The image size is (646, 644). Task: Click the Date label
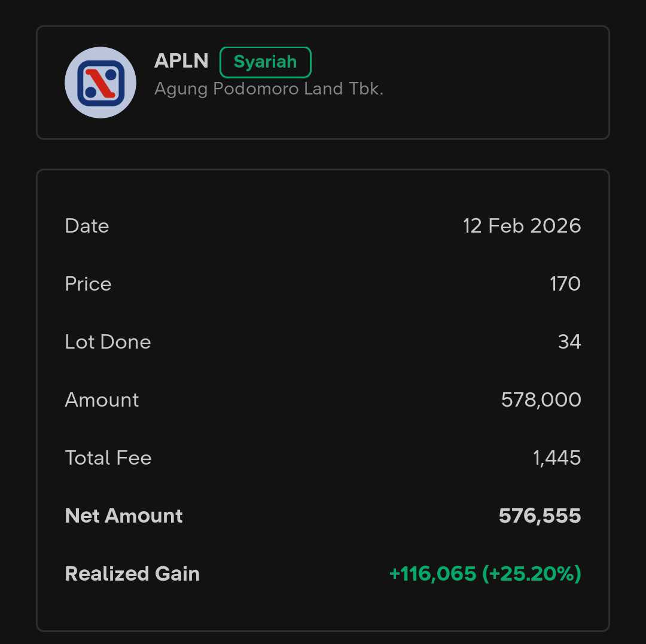pos(87,226)
